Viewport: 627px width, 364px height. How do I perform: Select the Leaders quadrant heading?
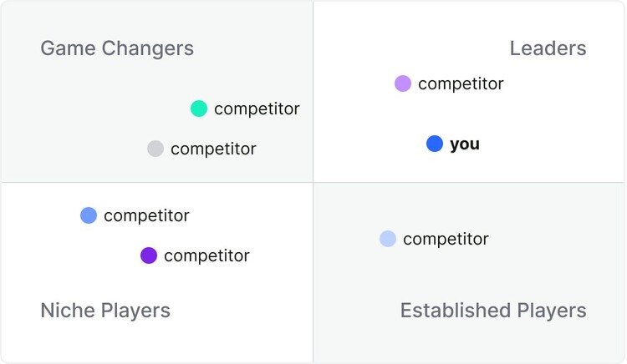coord(548,48)
